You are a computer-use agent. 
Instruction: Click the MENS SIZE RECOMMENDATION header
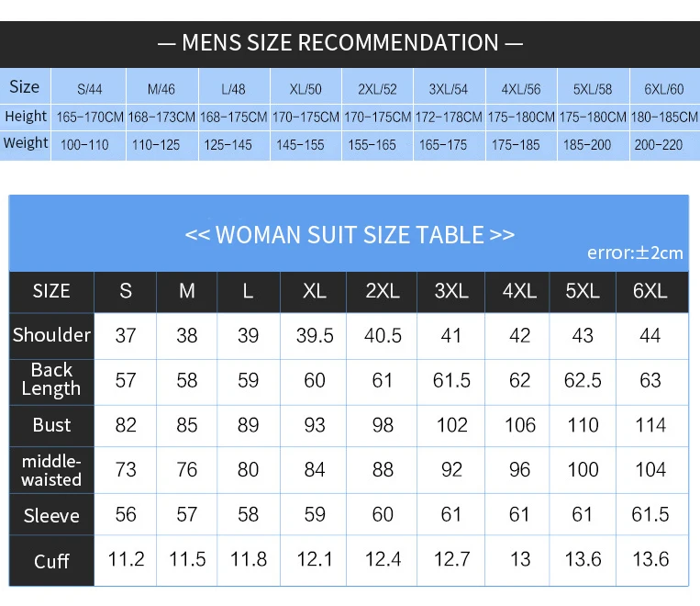(340, 43)
